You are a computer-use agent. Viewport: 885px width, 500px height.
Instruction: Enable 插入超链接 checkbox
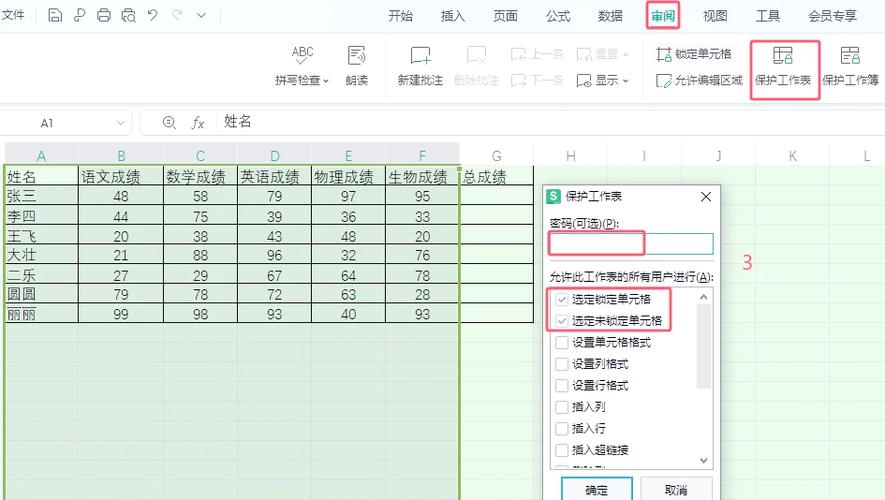(x=562, y=450)
